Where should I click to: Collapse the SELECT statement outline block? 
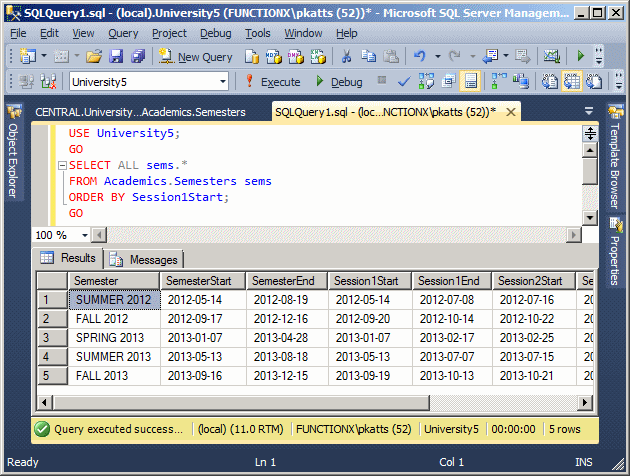click(x=62, y=165)
